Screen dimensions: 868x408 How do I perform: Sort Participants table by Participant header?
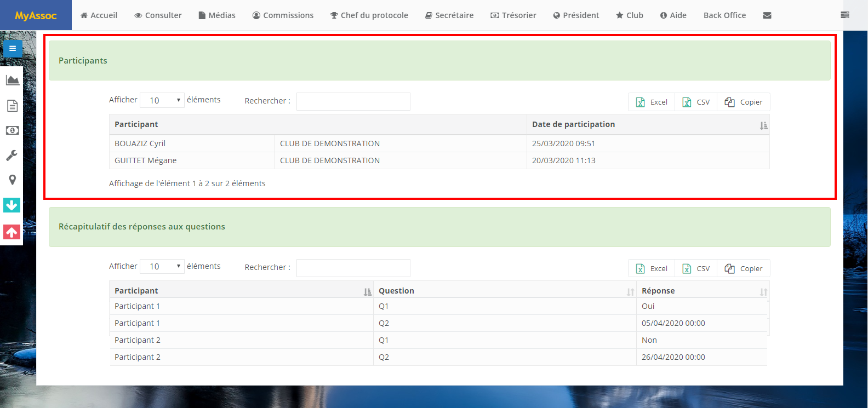(x=318, y=124)
